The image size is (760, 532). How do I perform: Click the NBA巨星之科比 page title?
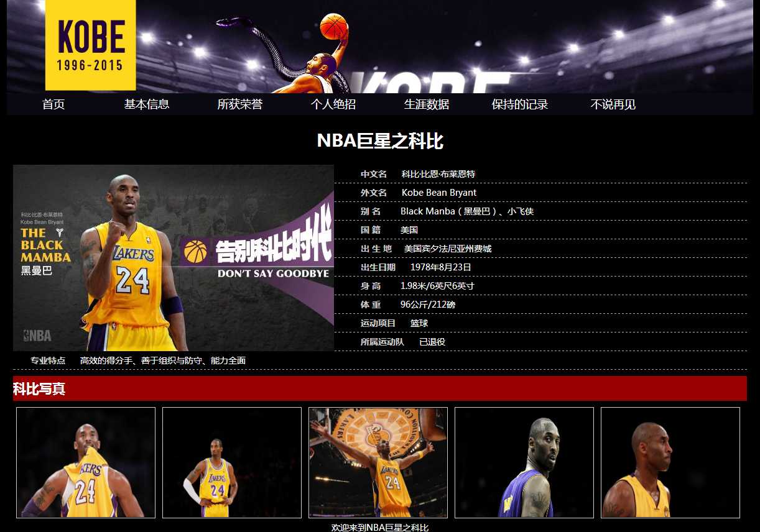[x=380, y=141]
